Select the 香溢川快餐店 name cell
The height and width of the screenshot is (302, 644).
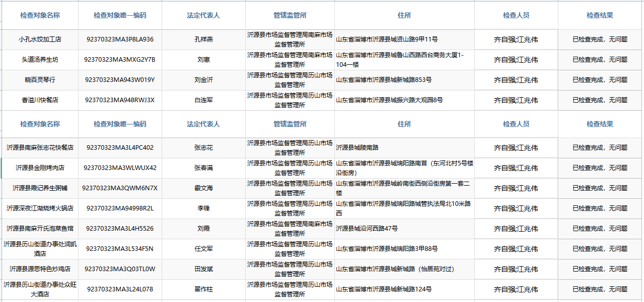pyautogui.click(x=40, y=100)
